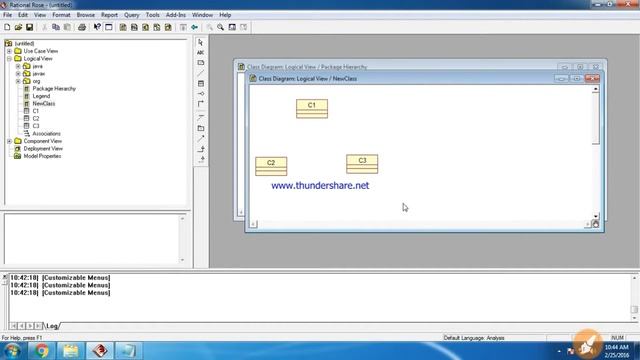The image size is (640, 360).
Task: Expand the Component View node
Action: pyautogui.click(x=9, y=141)
